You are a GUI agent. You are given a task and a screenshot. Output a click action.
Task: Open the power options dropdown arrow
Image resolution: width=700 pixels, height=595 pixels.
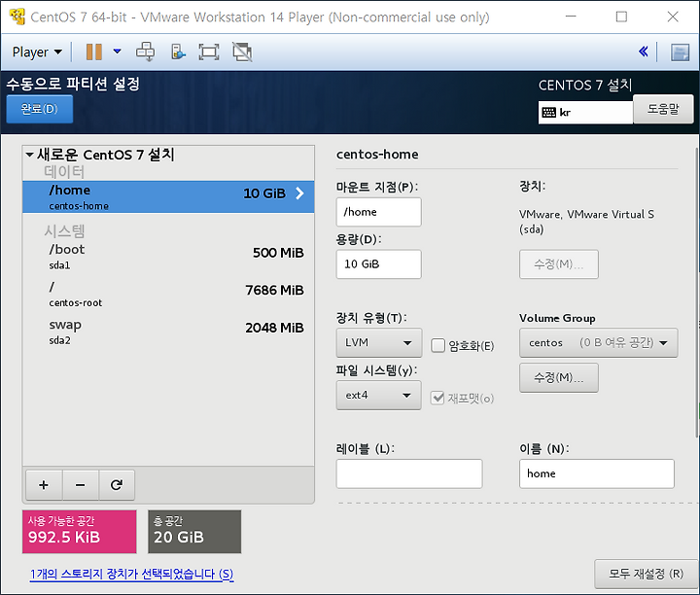(117, 52)
